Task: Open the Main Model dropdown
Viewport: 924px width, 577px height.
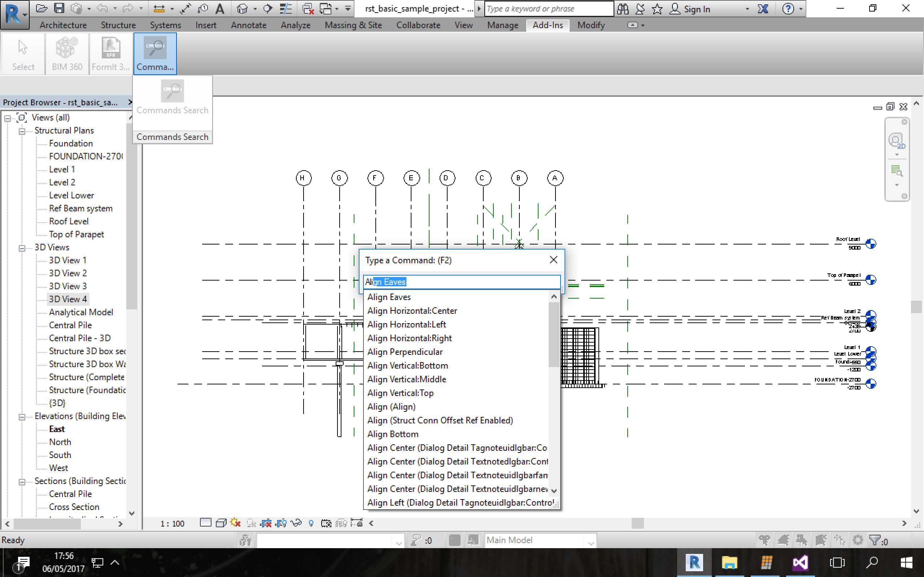Action: point(591,540)
